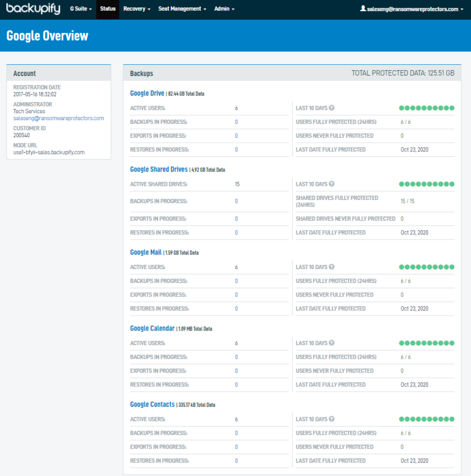Image resolution: width=471 pixels, height=476 pixels.
Task: Click the backups in progress count for Google Calendar
Action: pos(236,357)
